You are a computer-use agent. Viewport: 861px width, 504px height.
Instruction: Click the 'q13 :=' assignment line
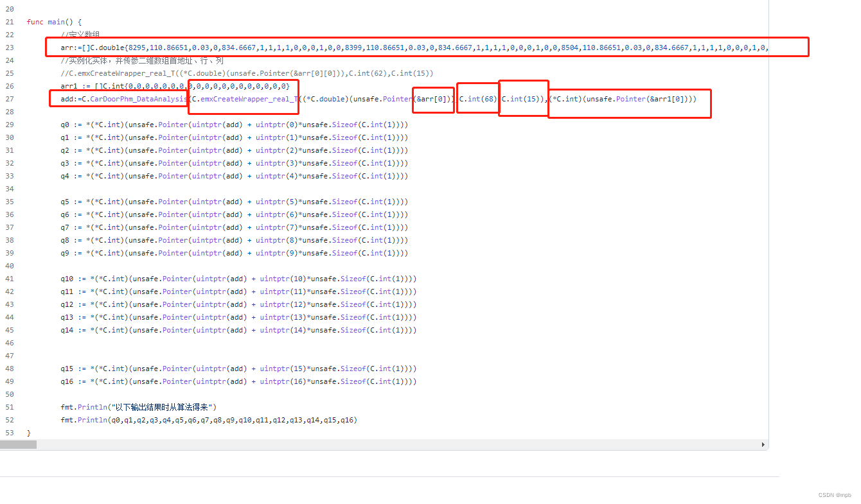tap(238, 317)
